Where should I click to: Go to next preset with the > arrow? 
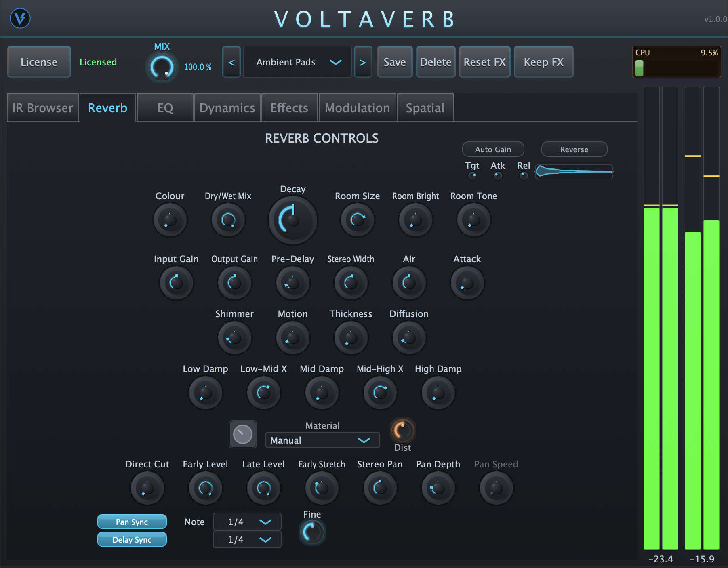pos(363,62)
